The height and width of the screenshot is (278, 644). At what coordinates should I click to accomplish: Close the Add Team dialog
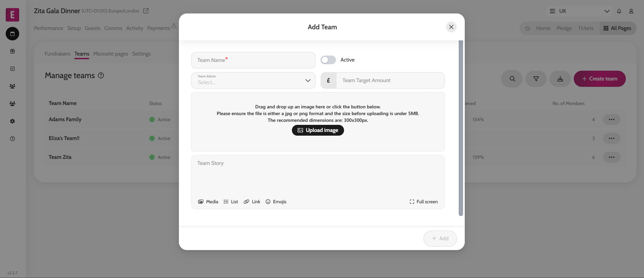451,27
